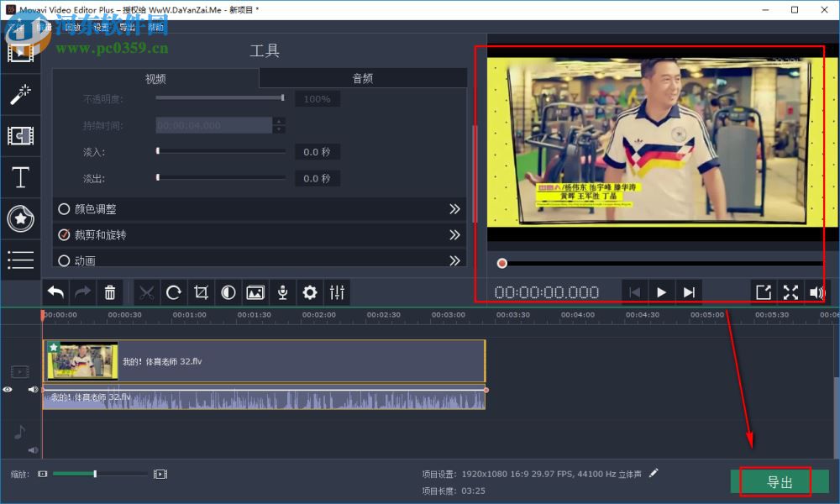
Task: Toggle the 裁剪和旋转 checkmark
Action: pyautogui.click(x=64, y=234)
